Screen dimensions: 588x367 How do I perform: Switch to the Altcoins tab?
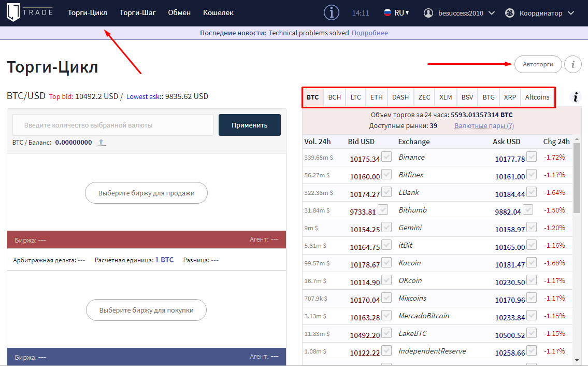coord(537,97)
